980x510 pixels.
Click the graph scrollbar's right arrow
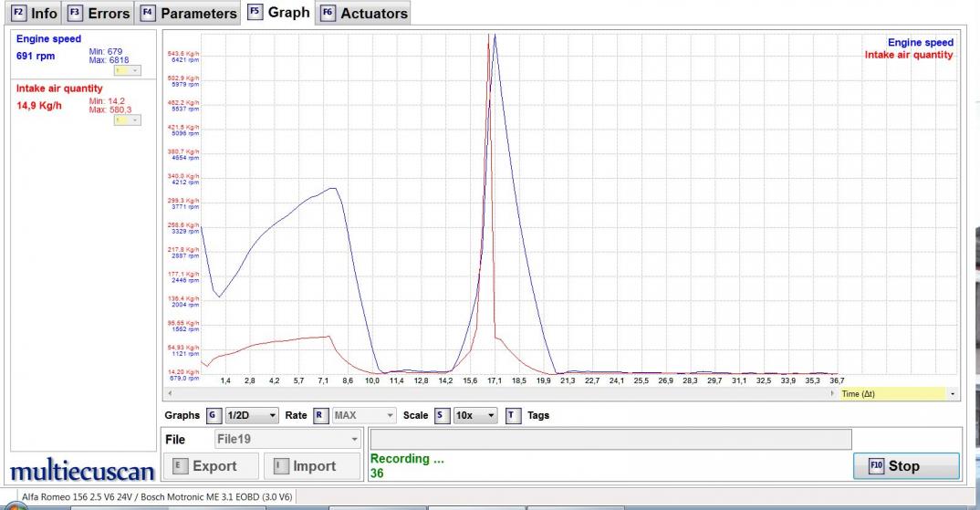pyautogui.click(x=832, y=393)
